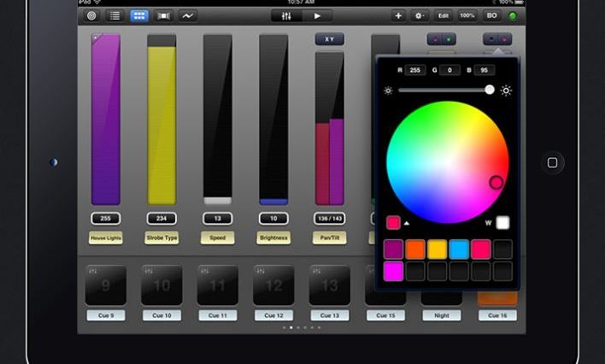Open the waveform graph view icon
This screenshot has width=605, height=364.
187,15
